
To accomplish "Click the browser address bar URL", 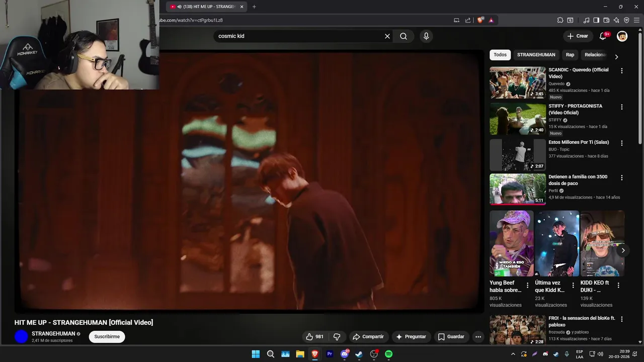I will [x=191, y=20].
